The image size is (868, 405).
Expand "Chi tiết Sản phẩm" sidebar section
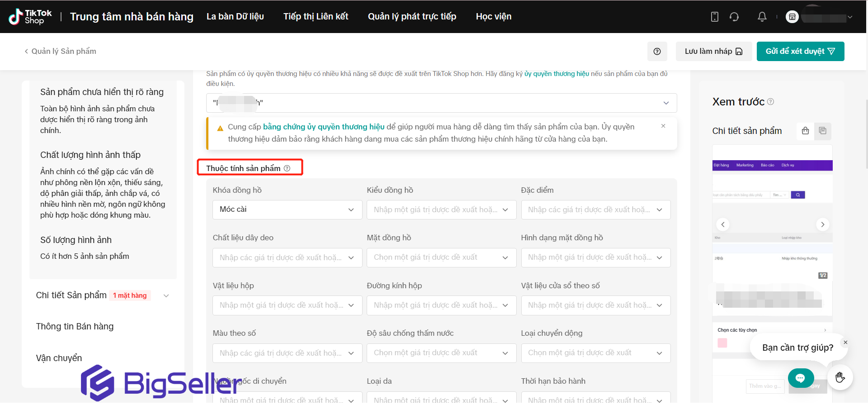click(x=166, y=296)
